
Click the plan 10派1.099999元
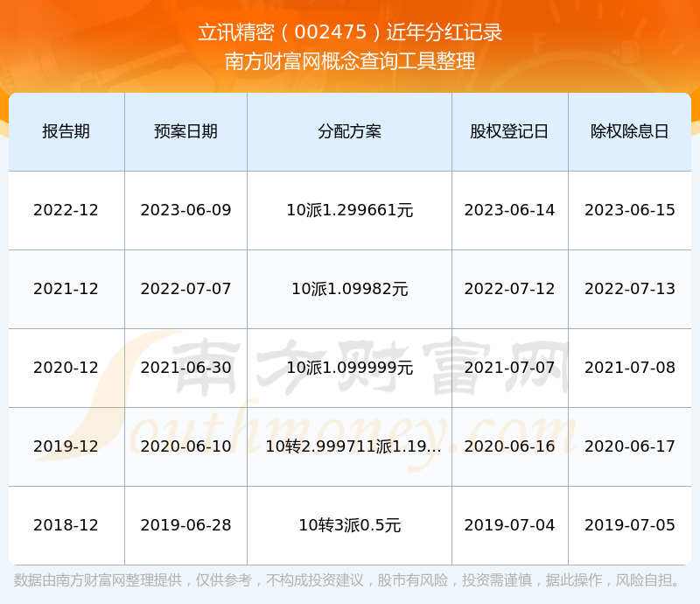[349, 368]
